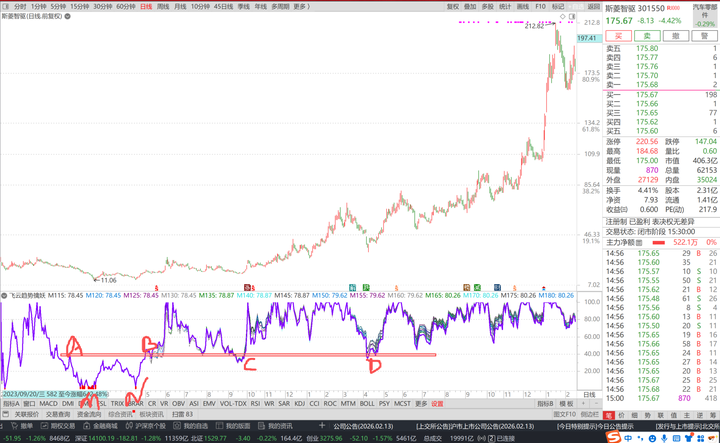The image size is (720, 443).
Task: Open 我的自选 in the bottom bar
Action: [x=191, y=426]
